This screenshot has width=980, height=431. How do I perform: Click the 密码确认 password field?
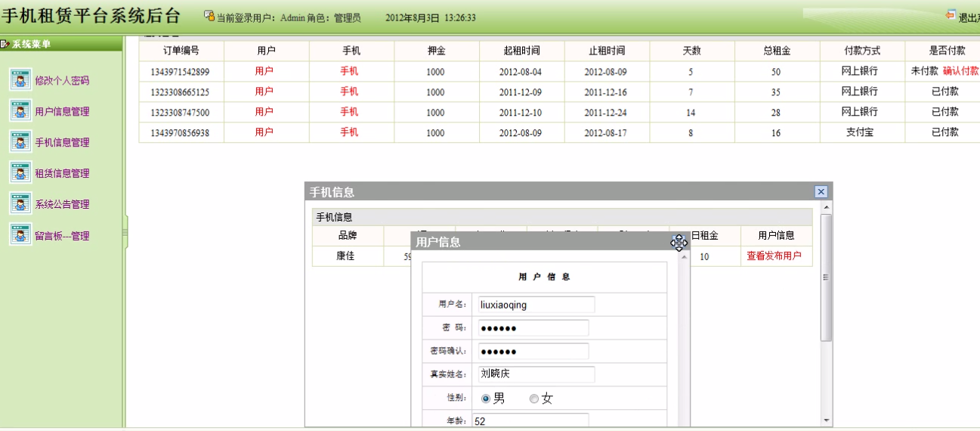[x=532, y=352]
